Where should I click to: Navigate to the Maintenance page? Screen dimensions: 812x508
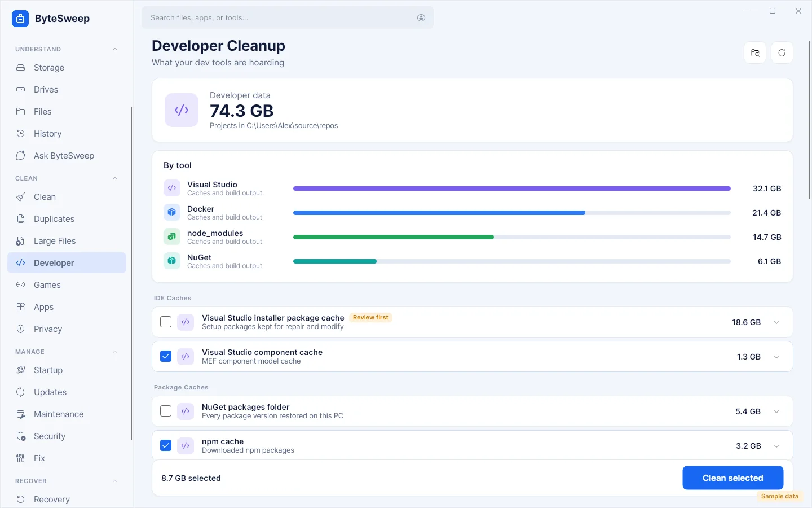coord(67,414)
